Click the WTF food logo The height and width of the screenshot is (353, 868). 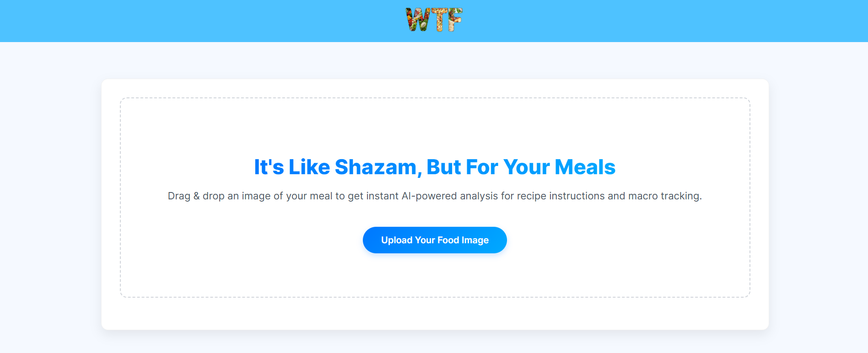434,20
